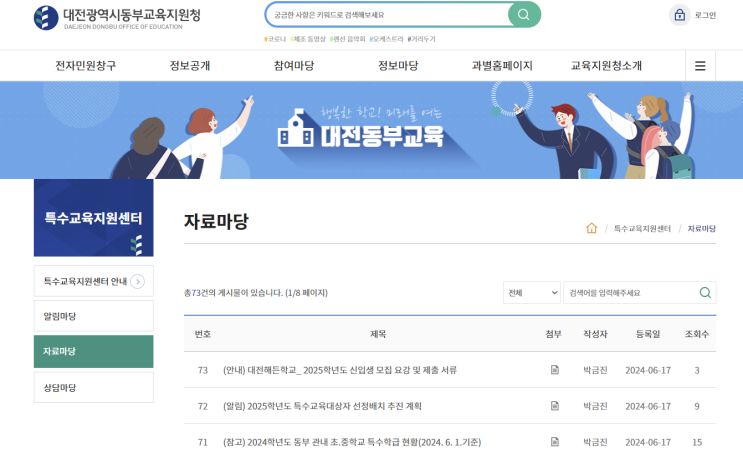Click the header keyword search field

(387, 15)
